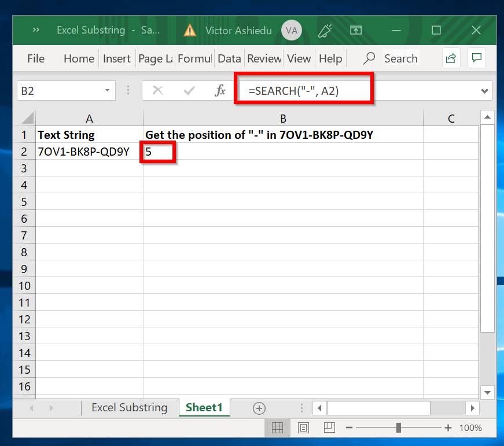The width and height of the screenshot is (504, 446).
Task: Click the zoom slider handle
Action: pos(399,427)
